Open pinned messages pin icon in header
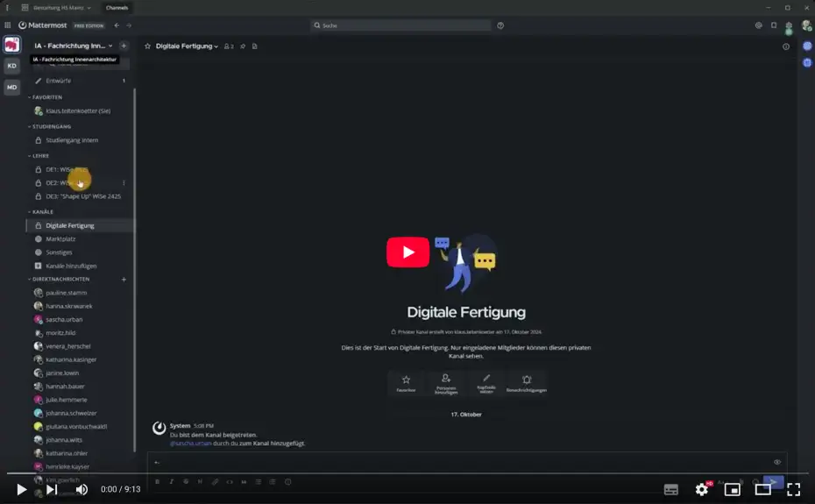Viewport: 815px width, 504px height. coord(243,46)
